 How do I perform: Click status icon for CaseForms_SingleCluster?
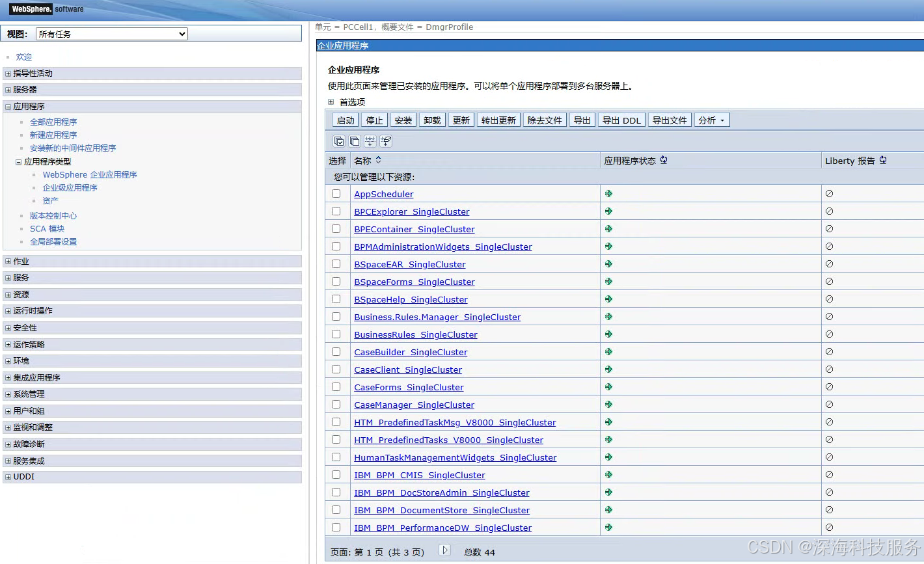click(x=608, y=387)
